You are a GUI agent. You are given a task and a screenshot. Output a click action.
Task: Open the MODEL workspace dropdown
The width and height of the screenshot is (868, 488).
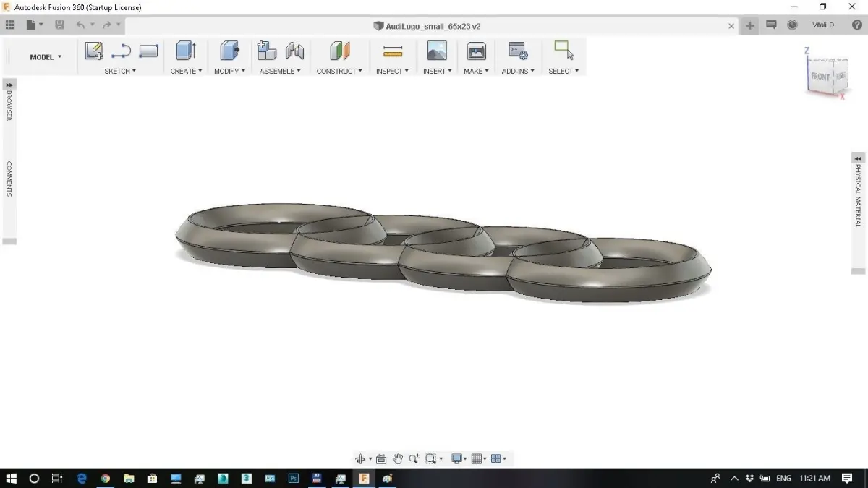(x=46, y=57)
